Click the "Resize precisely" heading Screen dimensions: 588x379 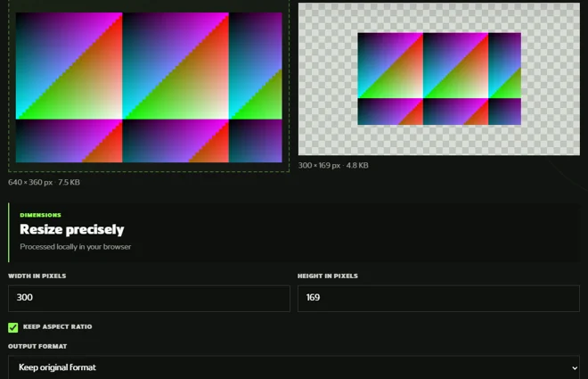71,229
